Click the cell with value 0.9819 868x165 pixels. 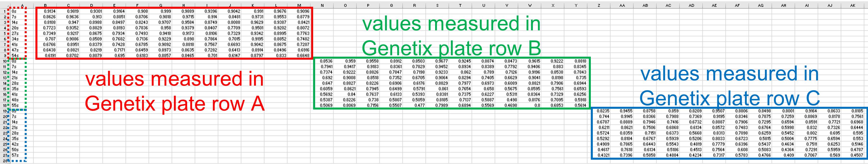pyautogui.click(x=68, y=11)
